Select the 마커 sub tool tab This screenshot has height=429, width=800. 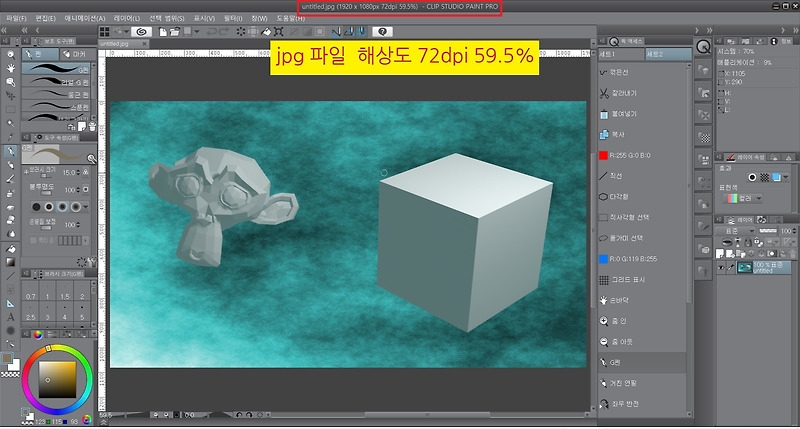click(76, 54)
